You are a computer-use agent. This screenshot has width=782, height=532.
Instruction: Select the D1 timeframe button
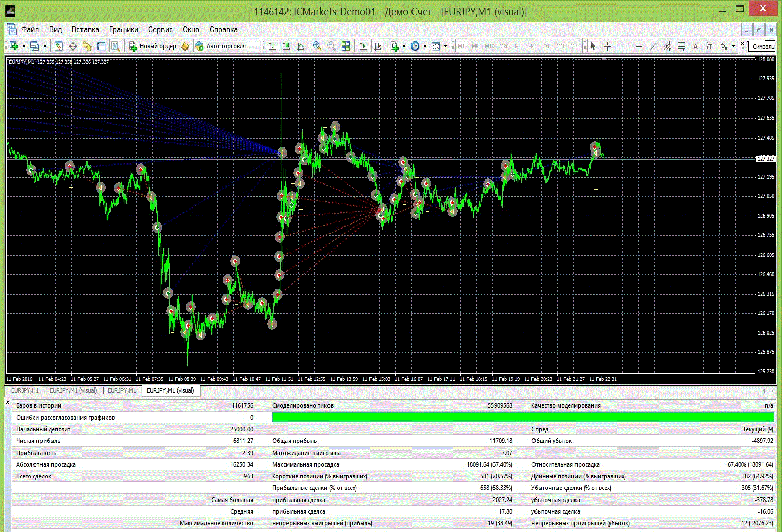pos(546,46)
